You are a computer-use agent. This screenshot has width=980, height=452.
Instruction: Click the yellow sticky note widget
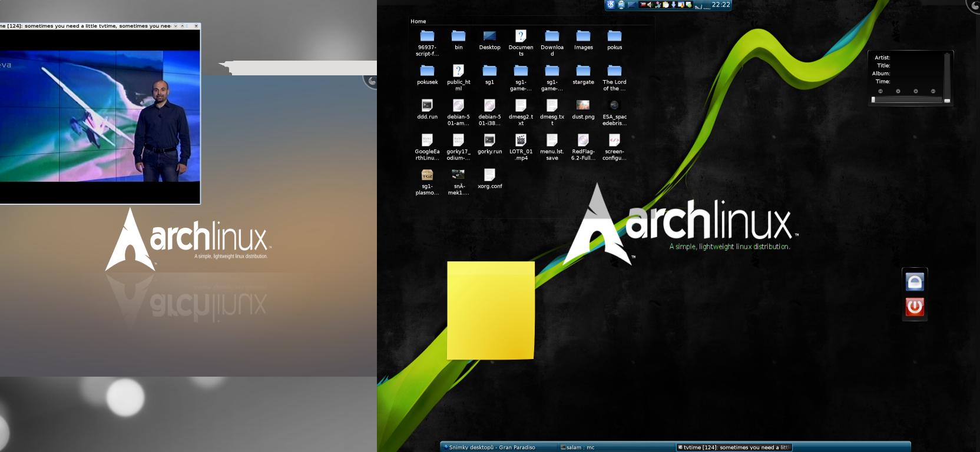(491, 310)
